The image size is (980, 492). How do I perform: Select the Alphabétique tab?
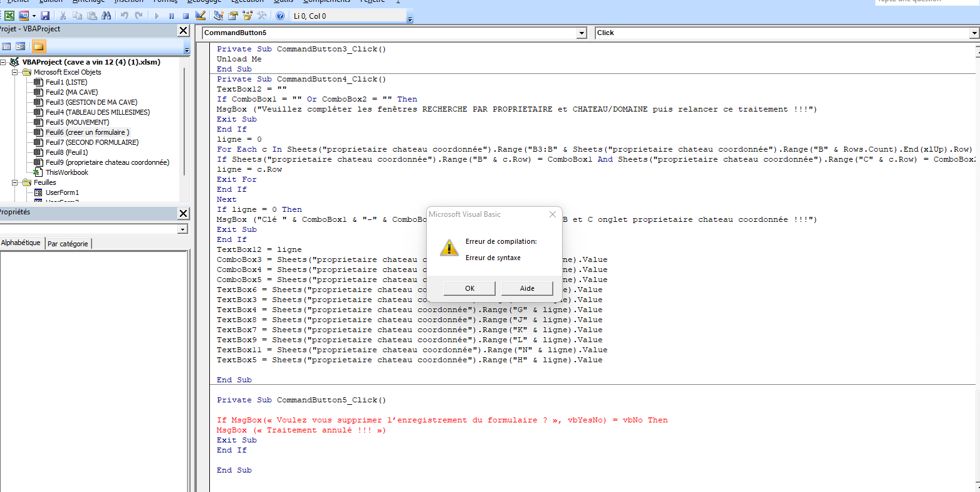tap(21, 243)
